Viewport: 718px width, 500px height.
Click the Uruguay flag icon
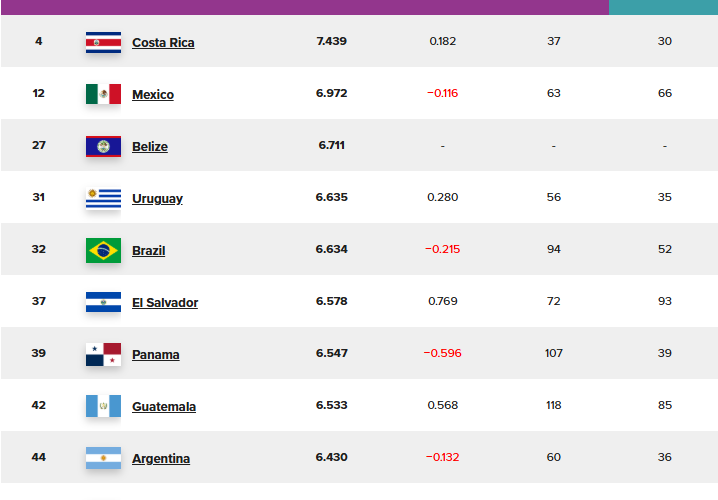(x=103, y=198)
